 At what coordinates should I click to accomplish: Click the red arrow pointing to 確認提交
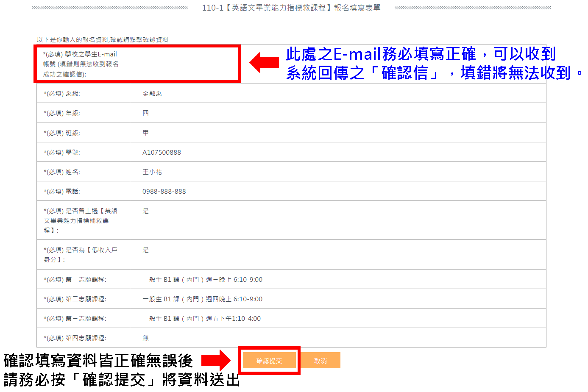tap(216, 360)
